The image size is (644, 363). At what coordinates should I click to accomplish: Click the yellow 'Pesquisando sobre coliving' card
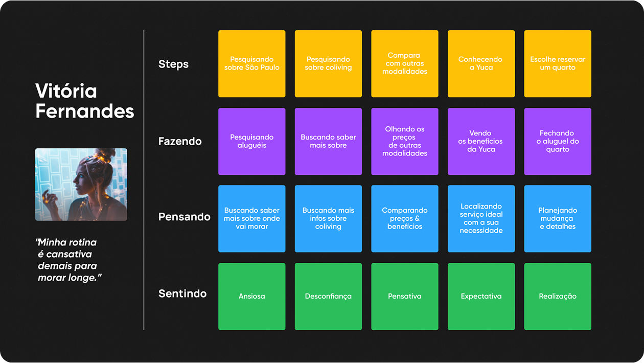(x=328, y=64)
